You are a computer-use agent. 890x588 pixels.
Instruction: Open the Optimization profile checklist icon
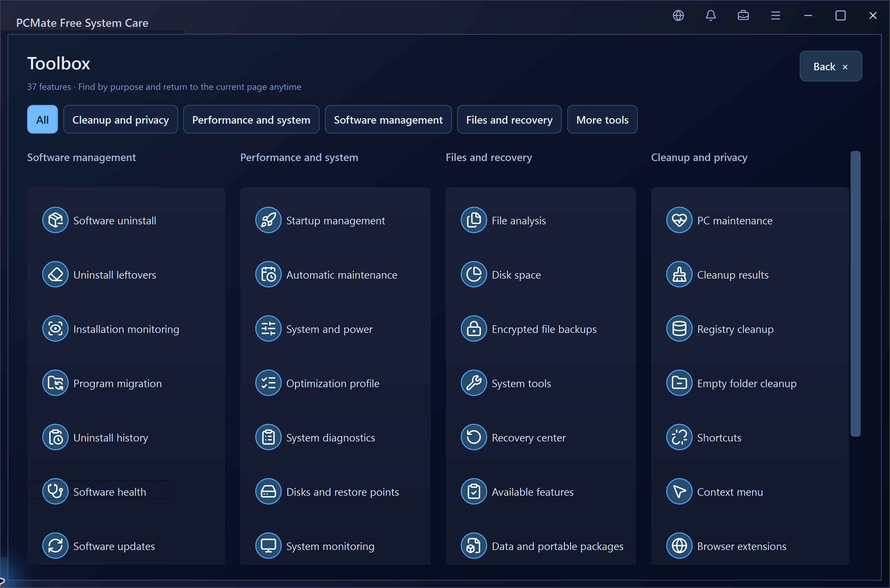point(268,383)
